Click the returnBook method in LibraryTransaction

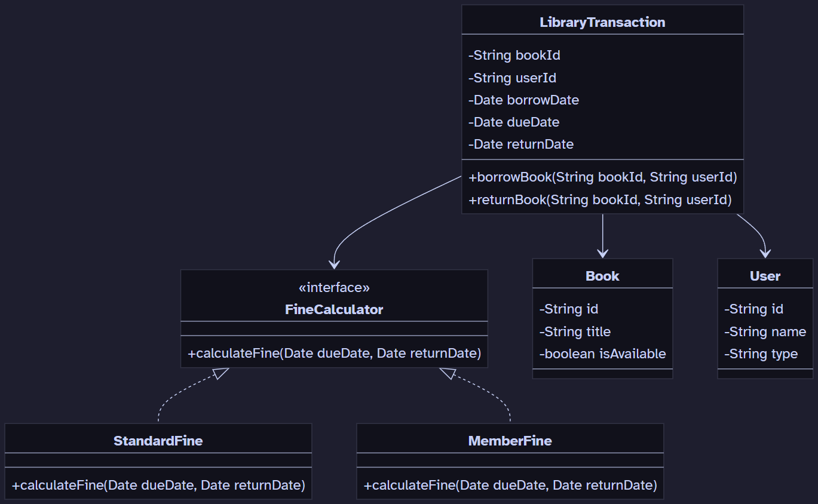click(600, 199)
